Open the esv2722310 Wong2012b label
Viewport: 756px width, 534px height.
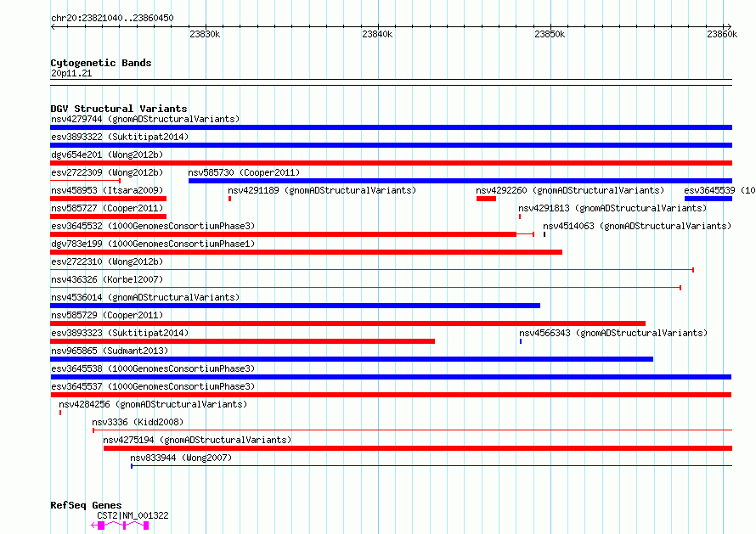(107, 261)
